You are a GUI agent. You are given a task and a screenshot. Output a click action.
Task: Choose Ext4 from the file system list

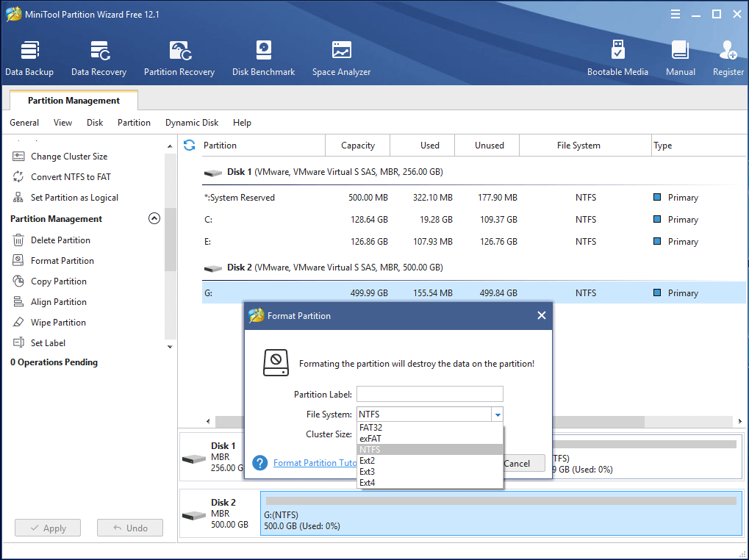pyautogui.click(x=430, y=482)
